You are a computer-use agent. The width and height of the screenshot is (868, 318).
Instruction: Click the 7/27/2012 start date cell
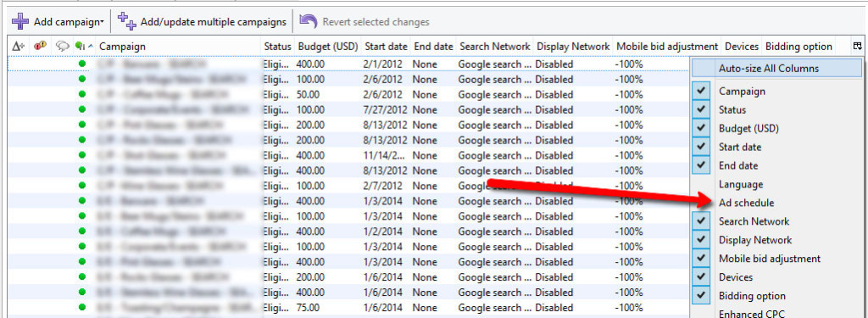[x=386, y=109]
